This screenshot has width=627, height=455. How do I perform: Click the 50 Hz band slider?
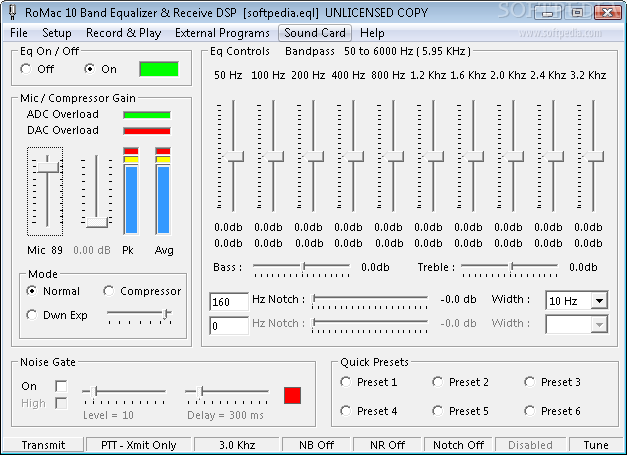[x=235, y=157]
